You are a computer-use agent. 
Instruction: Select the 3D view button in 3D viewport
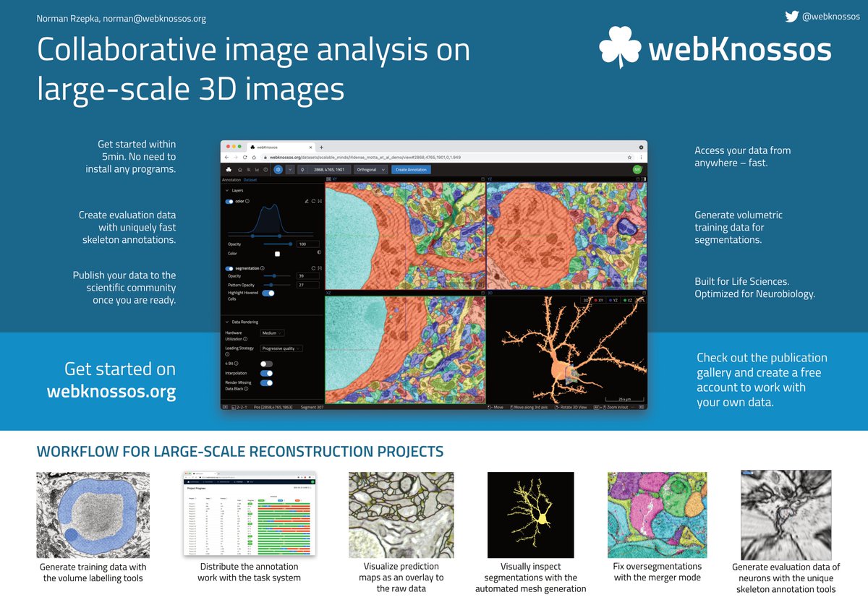pyautogui.click(x=586, y=300)
